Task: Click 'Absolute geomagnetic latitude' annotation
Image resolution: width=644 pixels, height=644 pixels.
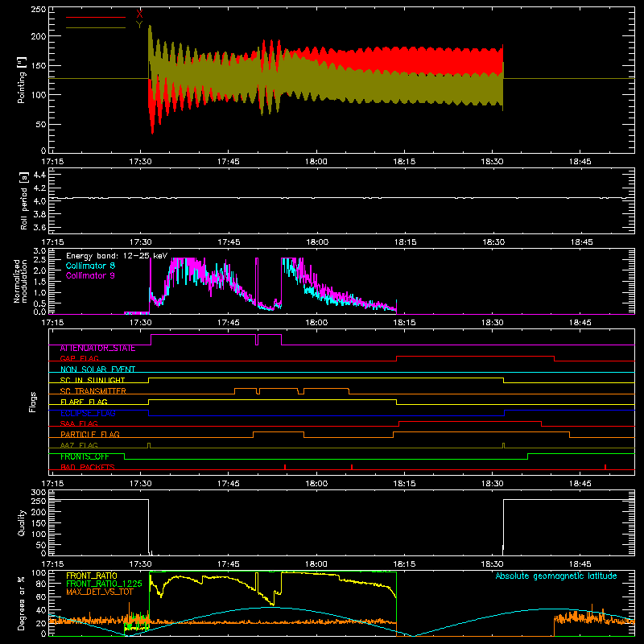Action: (x=556, y=576)
